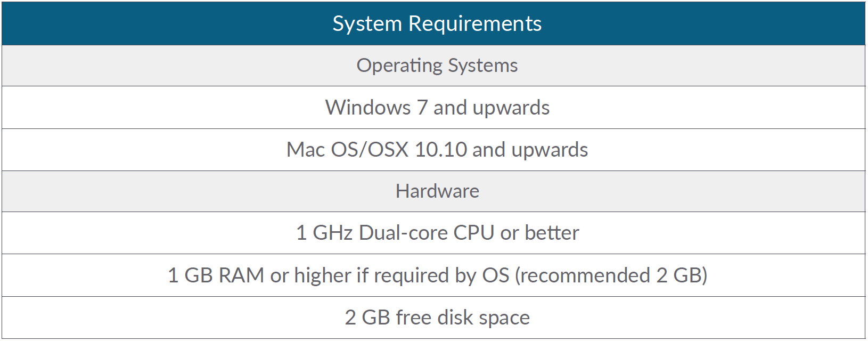Screen dimensions: 868x341
Task: Click the word "Operating" in the section heading
Action: [399, 66]
